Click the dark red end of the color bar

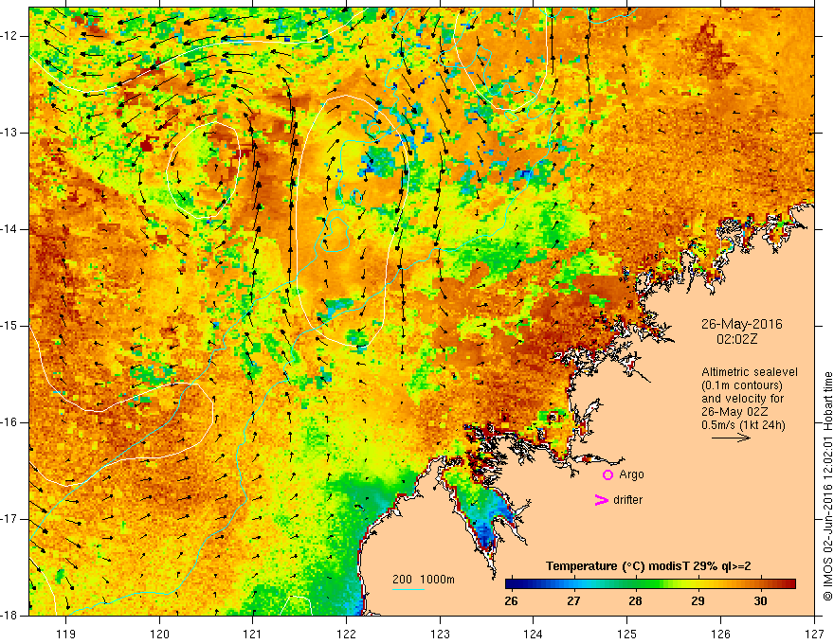(x=789, y=584)
